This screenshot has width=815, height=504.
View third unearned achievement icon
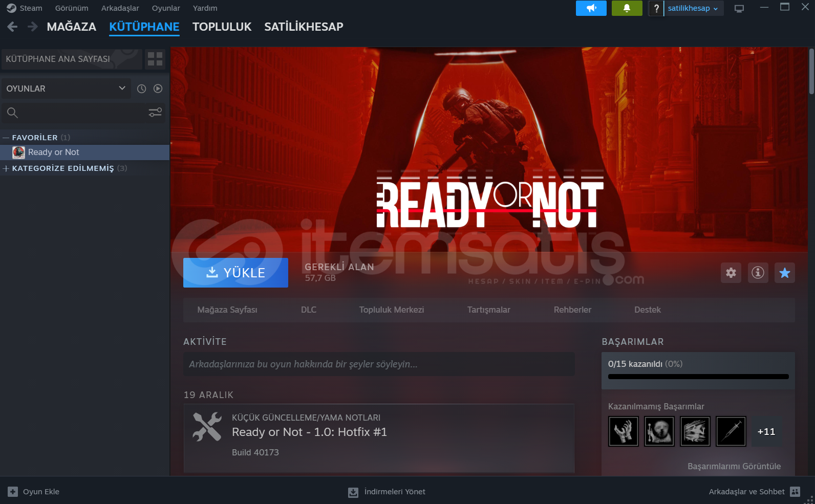pos(695,431)
